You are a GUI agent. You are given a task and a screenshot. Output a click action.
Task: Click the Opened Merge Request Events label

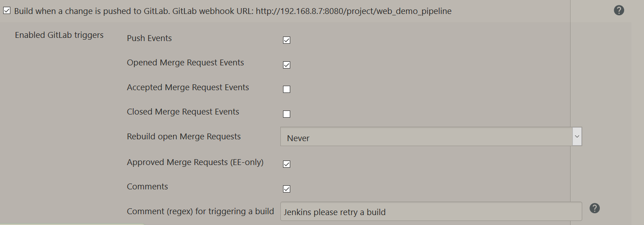185,63
